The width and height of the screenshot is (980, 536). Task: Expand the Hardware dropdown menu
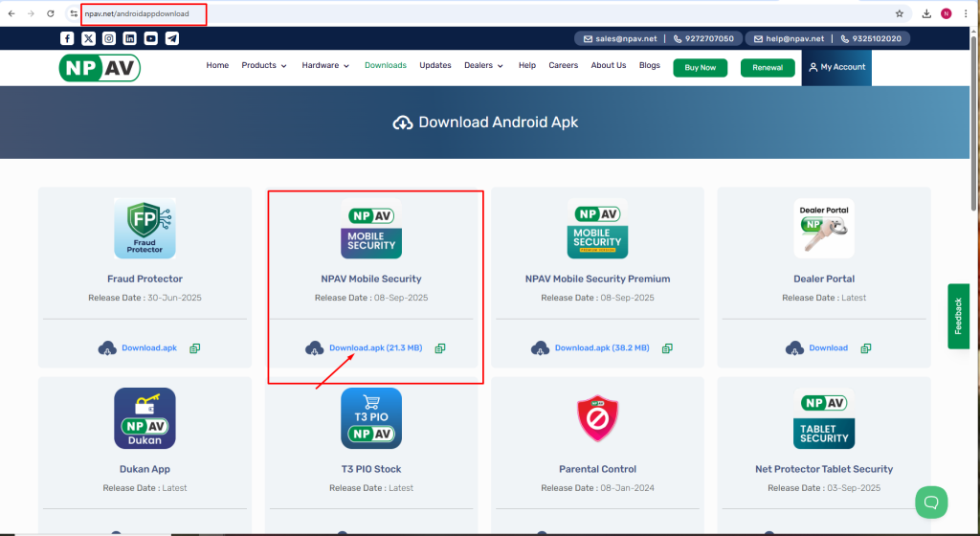coord(325,66)
